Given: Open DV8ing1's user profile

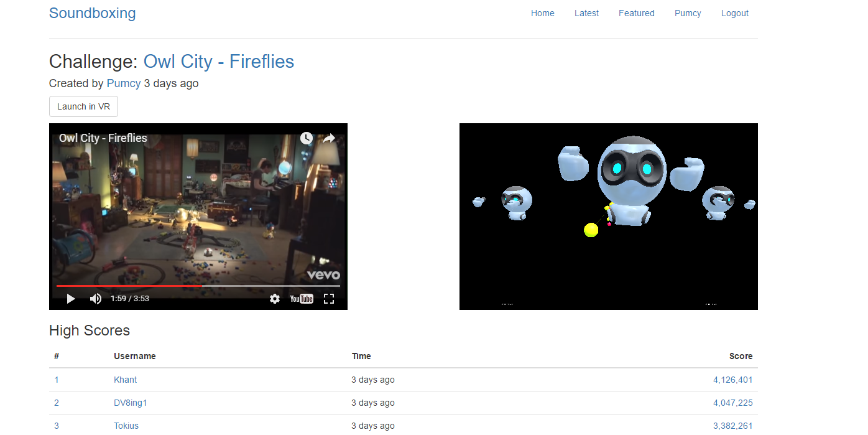Looking at the screenshot, I should click(131, 403).
